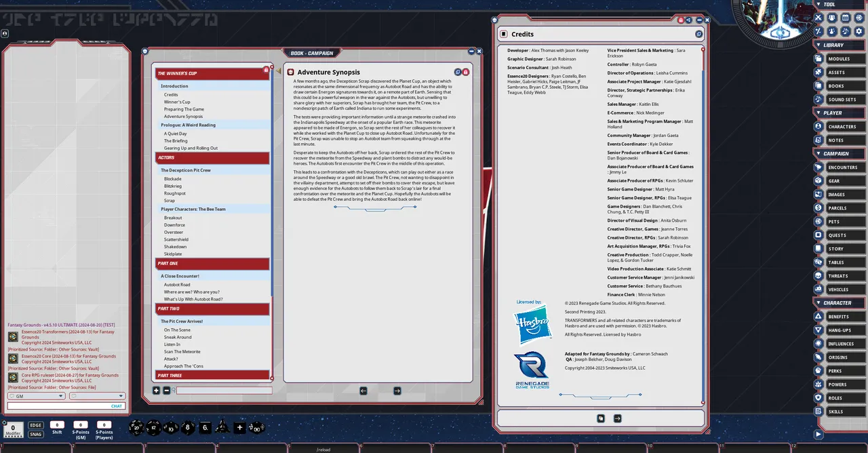Open the Notes sidebar button
The image size is (868, 453).
(839, 140)
